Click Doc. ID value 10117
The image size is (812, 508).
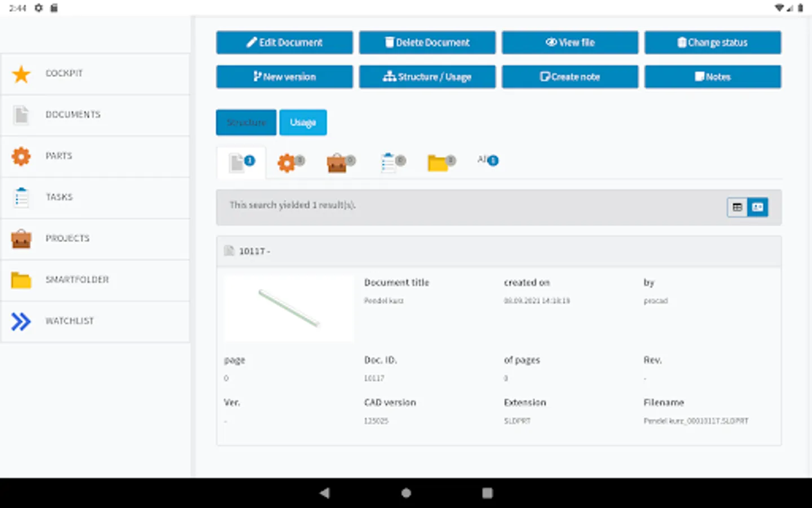(x=374, y=378)
